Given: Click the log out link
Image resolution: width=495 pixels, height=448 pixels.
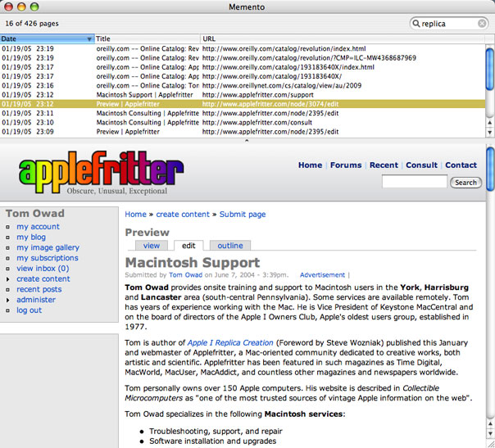Looking at the screenshot, I should point(29,310).
